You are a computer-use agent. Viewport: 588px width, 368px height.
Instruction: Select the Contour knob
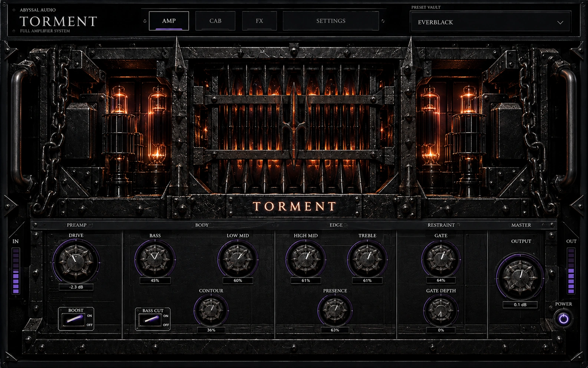point(211,310)
